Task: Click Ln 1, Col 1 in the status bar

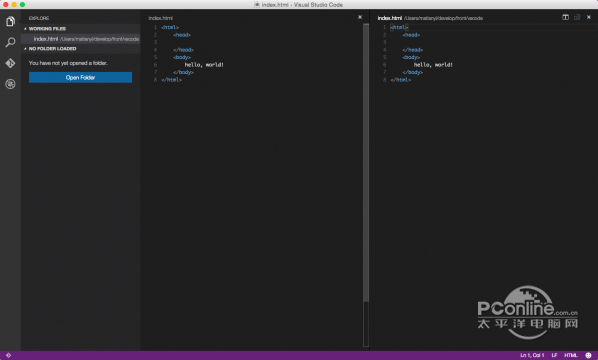Action: pos(532,355)
